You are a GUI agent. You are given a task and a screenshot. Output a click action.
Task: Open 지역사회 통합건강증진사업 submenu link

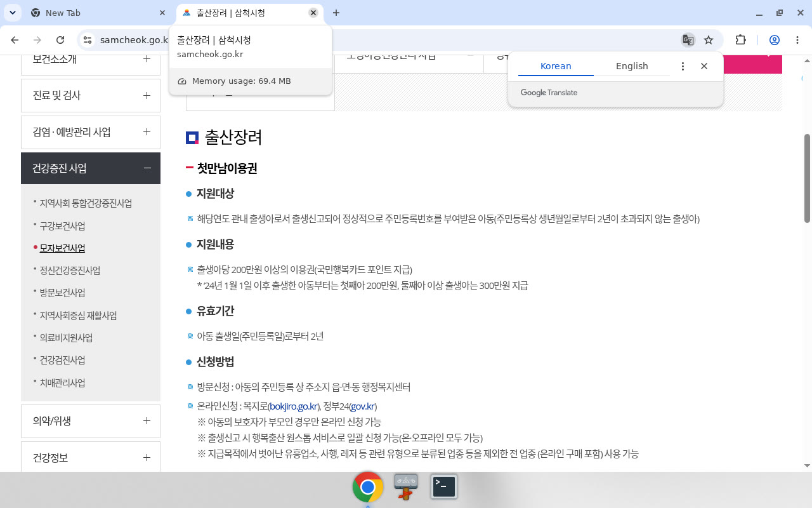[86, 203]
